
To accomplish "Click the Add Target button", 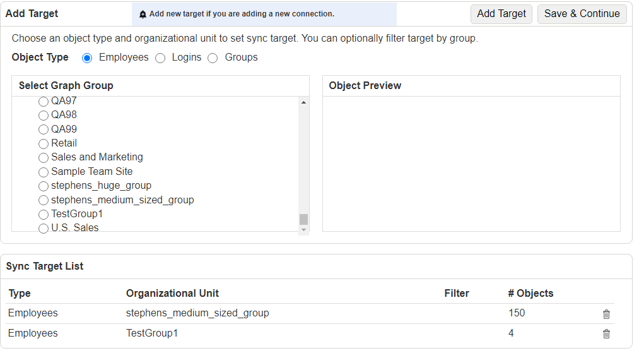I will (x=501, y=14).
